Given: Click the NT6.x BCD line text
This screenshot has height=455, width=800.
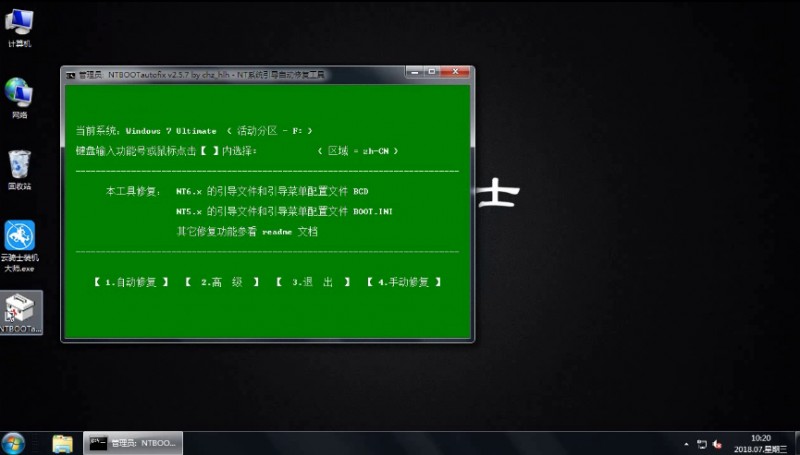Looking at the screenshot, I should (x=272, y=191).
